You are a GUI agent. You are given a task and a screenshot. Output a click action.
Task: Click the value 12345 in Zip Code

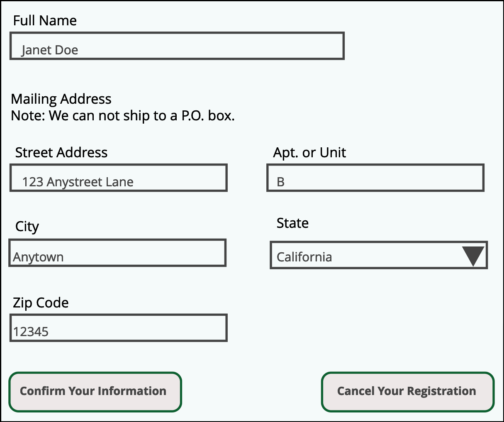tap(30, 331)
